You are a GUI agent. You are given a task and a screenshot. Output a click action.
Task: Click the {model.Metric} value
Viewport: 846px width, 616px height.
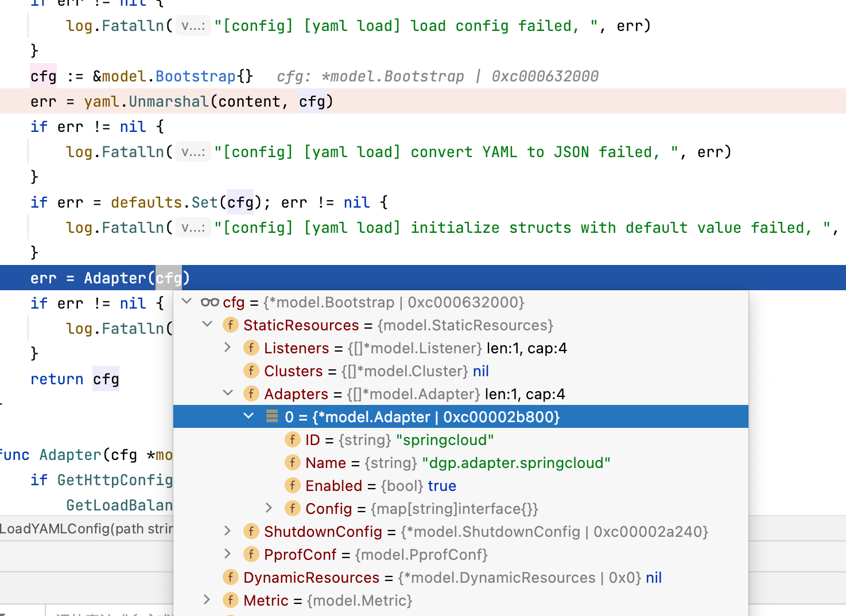click(360, 601)
